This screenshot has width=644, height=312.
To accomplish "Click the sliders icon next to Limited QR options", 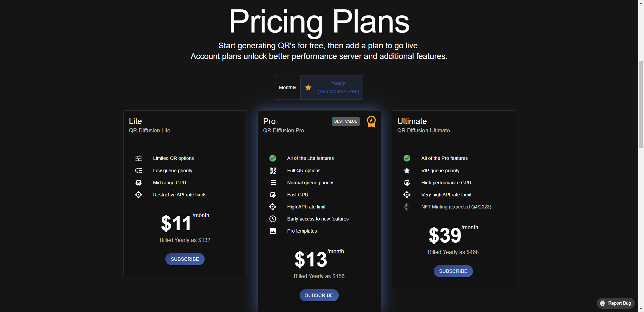I will (x=139, y=158).
